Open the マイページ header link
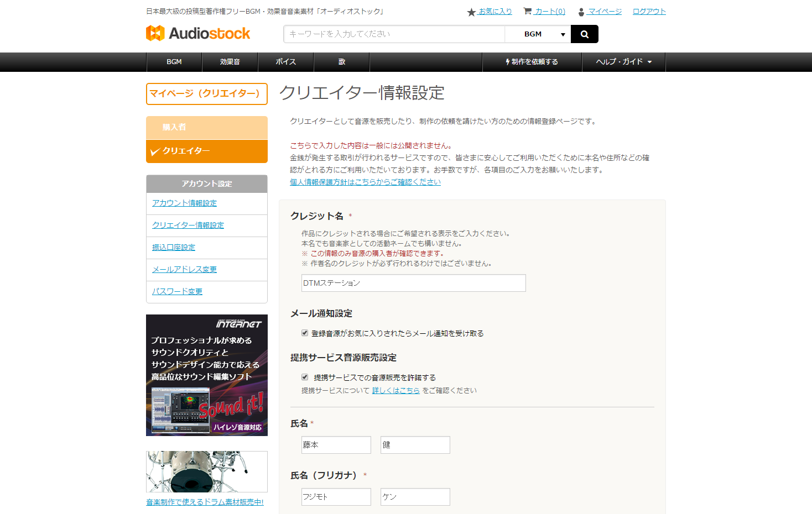Image resolution: width=812 pixels, height=514 pixels. pos(605,11)
